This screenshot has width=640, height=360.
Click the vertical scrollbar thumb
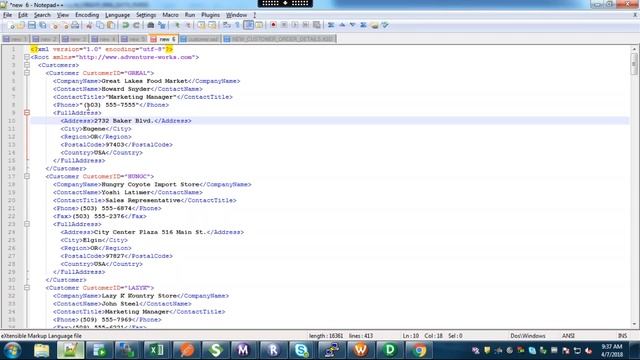click(634, 64)
